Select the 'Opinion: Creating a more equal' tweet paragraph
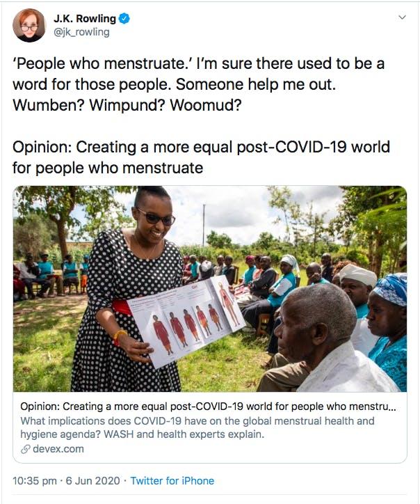The height and width of the screenshot is (504, 420). click(200, 157)
